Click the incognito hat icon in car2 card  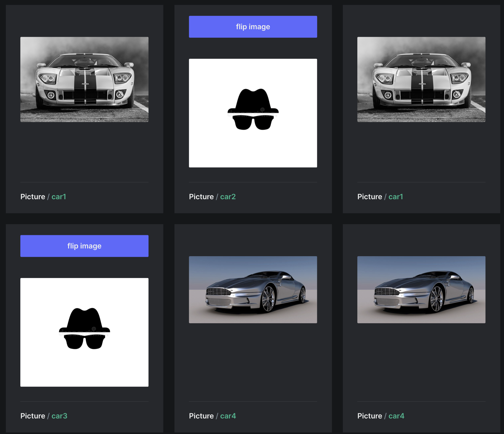tap(253, 101)
